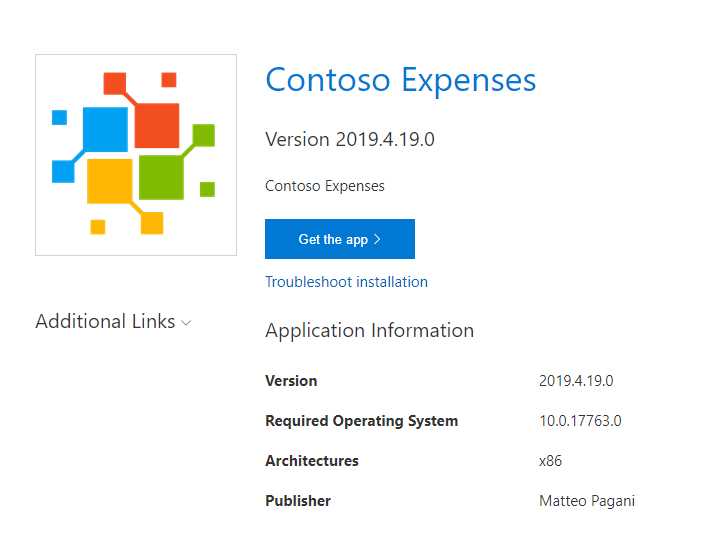Click the Matteo Pagani publisher name
The height and width of the screenshot is (552, 702).
click(587, 501)
